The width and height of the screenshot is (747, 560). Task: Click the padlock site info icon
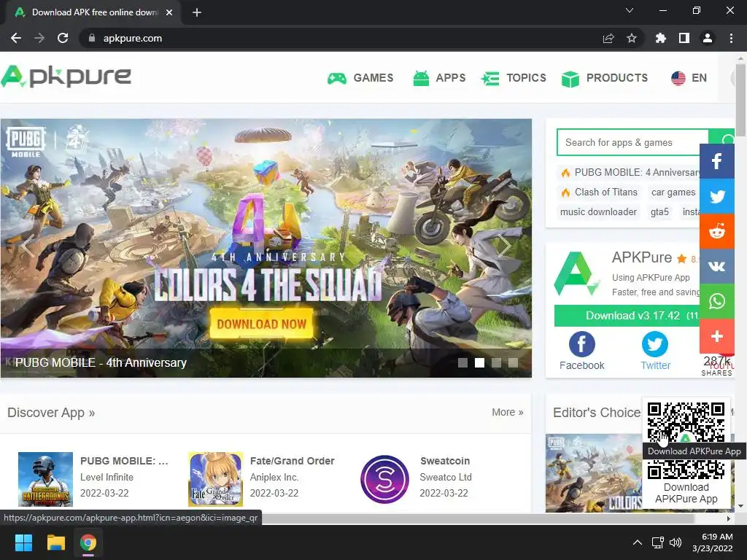point(91,38)
